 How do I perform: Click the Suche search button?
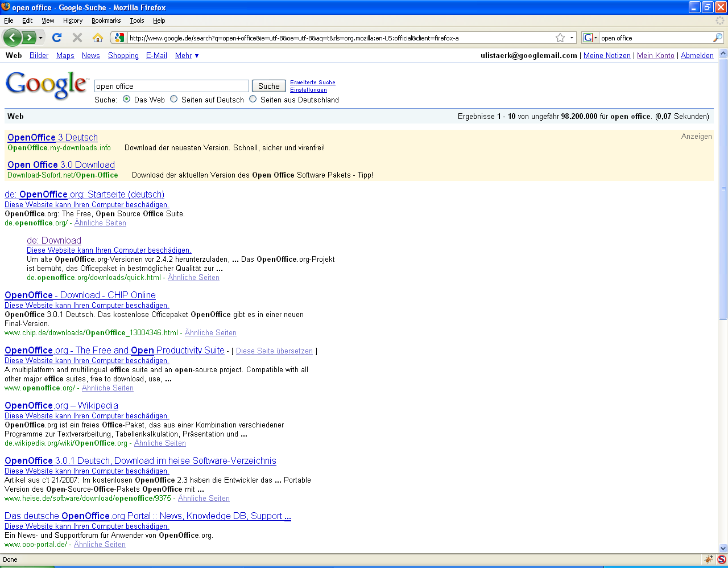[269, 86]
